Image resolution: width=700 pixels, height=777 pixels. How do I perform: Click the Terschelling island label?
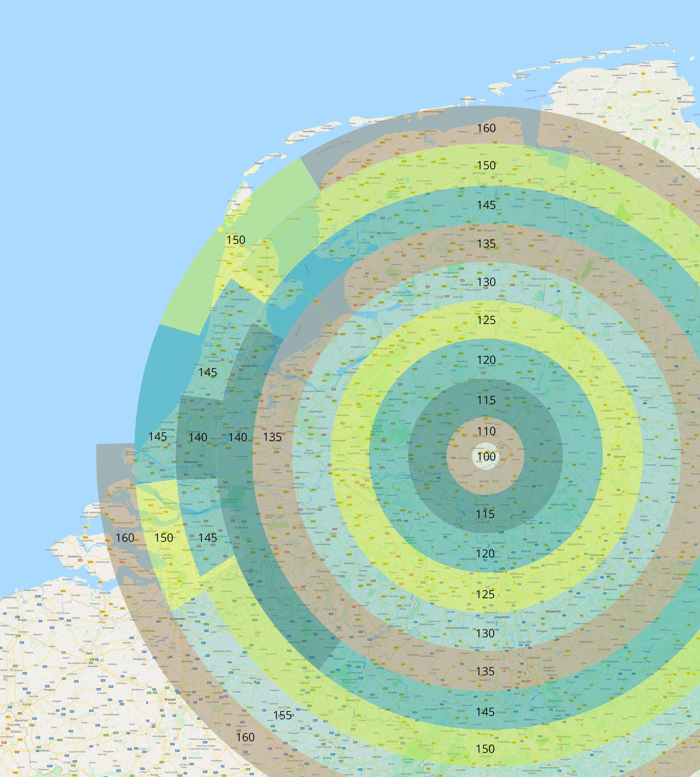pyautogui.click(x=309, y=131)
